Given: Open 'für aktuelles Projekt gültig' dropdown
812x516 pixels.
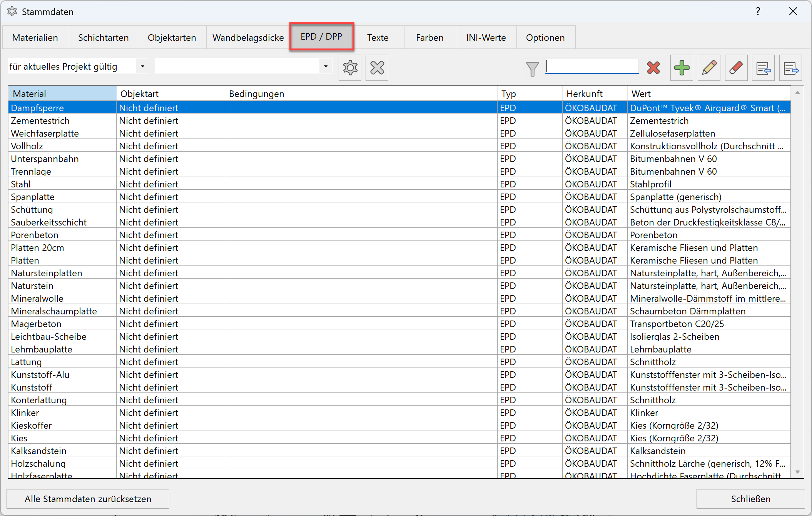Looking at the screenshot, I should (142, 67).
